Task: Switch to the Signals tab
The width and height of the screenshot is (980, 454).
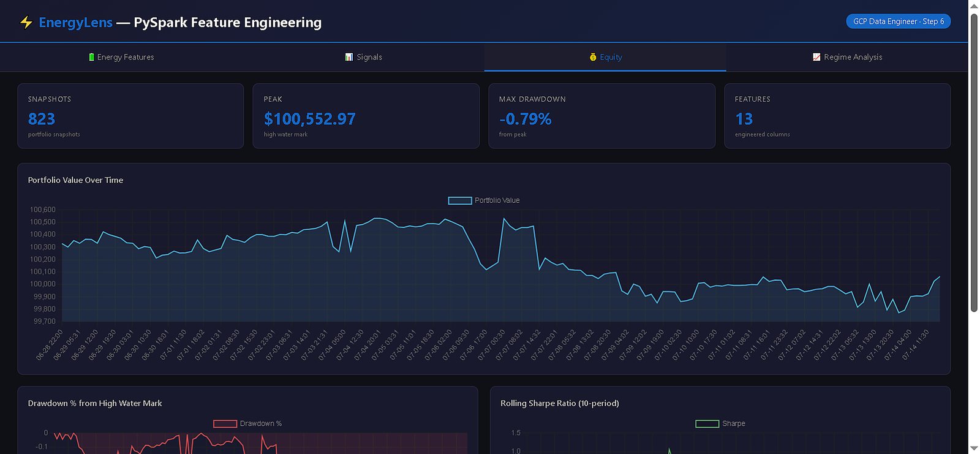Action: click(x=363, y=57)
